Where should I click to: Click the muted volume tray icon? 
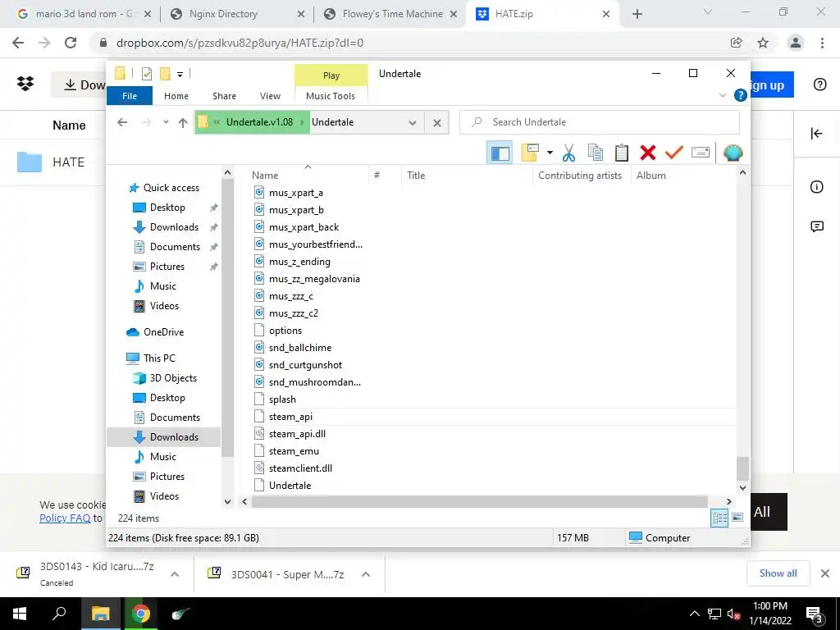click(733, 614)
